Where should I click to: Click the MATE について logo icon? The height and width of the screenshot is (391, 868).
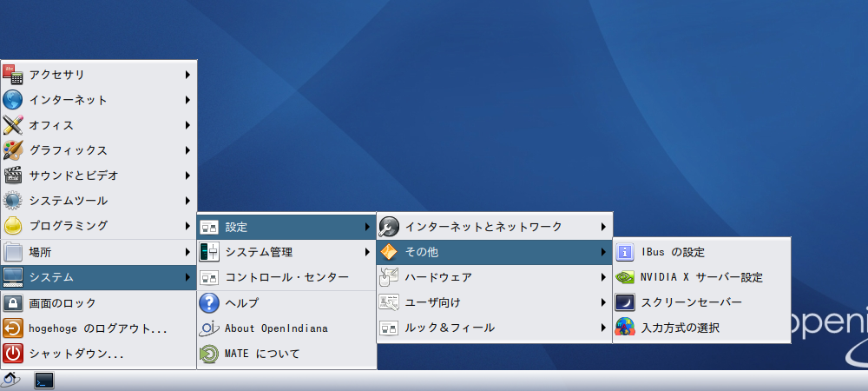click(208, 354)
